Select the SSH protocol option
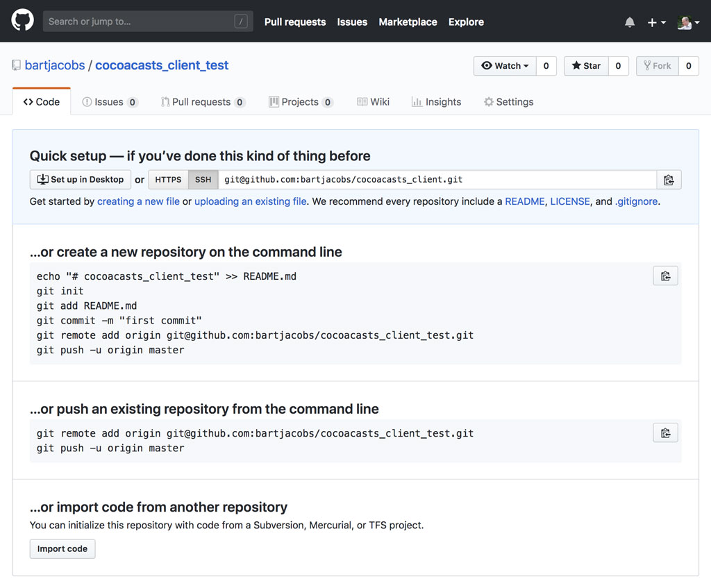The height and width of the screenshot is (588, 711). click(203, 180)
